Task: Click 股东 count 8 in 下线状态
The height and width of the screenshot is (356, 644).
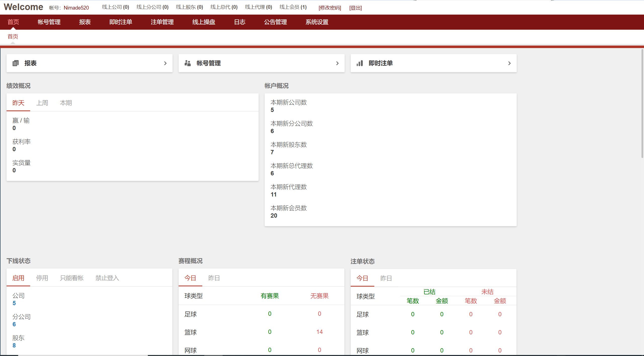Action: click(14, 345)
